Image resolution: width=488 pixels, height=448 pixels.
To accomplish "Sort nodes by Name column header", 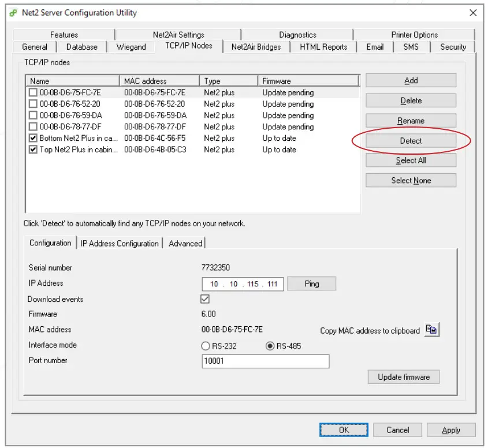I will tap(73, 81).
